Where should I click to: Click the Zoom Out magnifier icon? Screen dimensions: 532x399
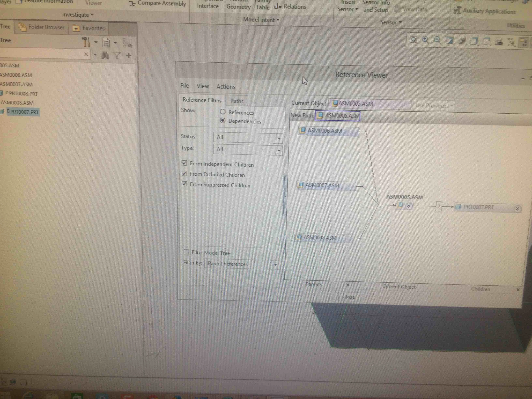point(437,40)
